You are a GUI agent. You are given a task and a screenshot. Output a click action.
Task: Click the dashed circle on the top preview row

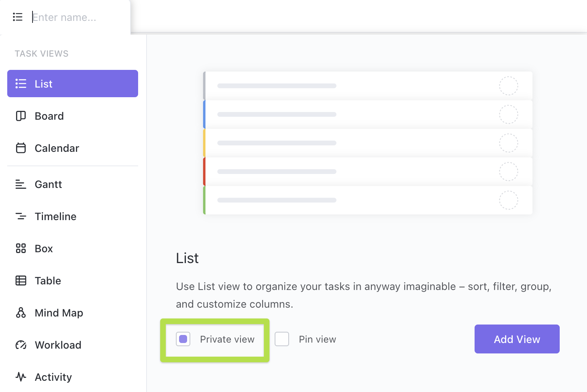508,86
